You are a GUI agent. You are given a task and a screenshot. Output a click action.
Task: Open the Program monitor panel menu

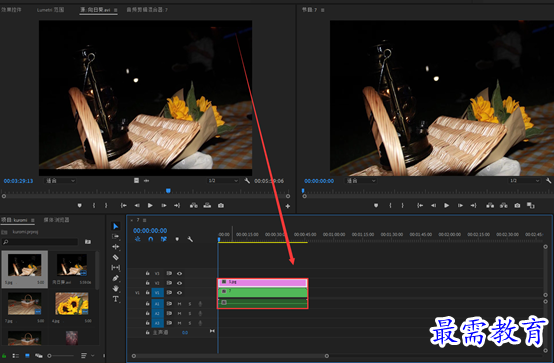[x=322, y=10]
